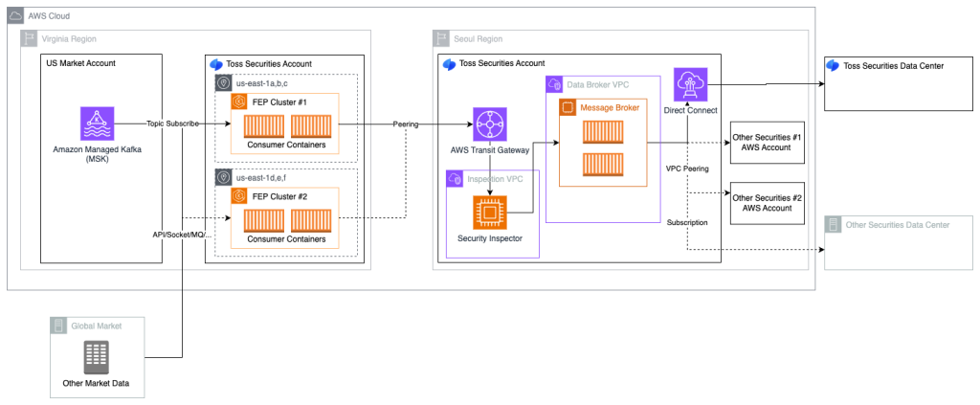Viewport: 980px width, 405px height.
Task: Select the Direct Connect icon
Action: point(691,84)
